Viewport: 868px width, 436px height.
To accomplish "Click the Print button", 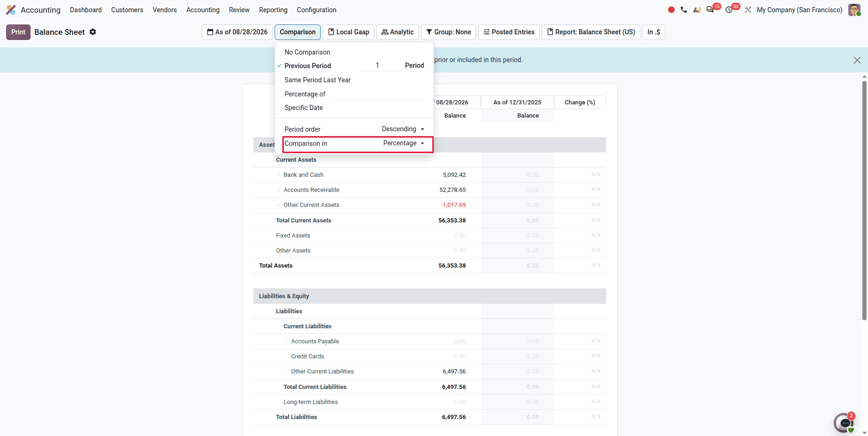I will coord(18,32).
